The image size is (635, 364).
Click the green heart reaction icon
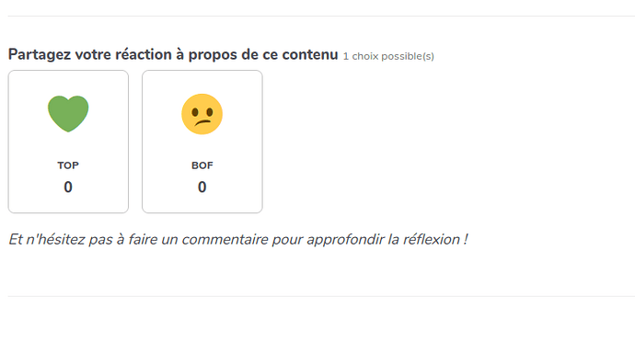[x=68, y=114]
